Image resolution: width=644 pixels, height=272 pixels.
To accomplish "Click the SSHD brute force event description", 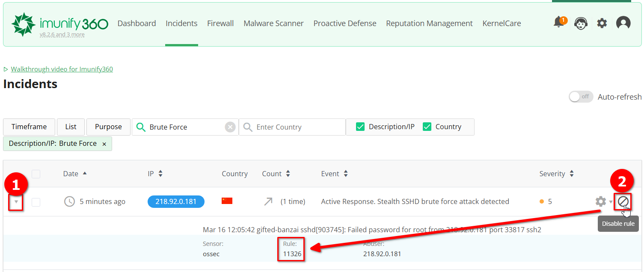I will (x=415, y=201).
